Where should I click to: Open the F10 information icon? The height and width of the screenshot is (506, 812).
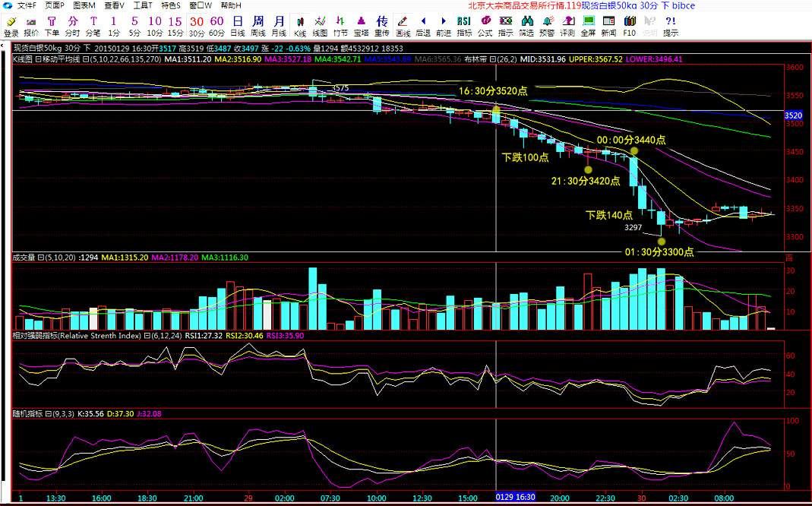629,27
